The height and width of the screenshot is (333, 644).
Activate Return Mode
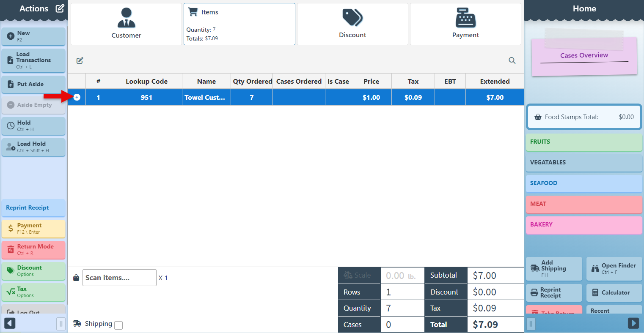[x=33, y=249]
